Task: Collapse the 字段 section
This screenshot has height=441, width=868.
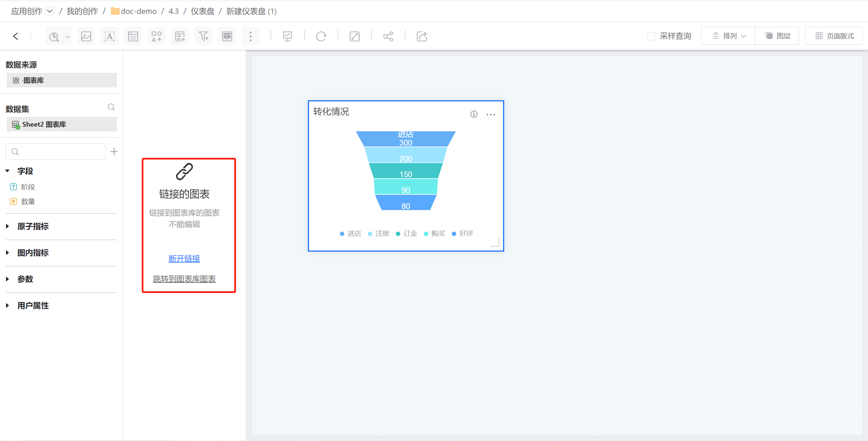Action: [7, 171]
